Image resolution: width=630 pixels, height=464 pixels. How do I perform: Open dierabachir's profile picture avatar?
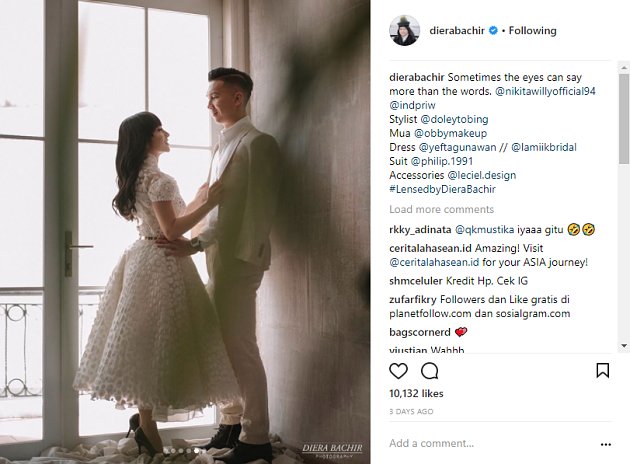pos(404,31)
